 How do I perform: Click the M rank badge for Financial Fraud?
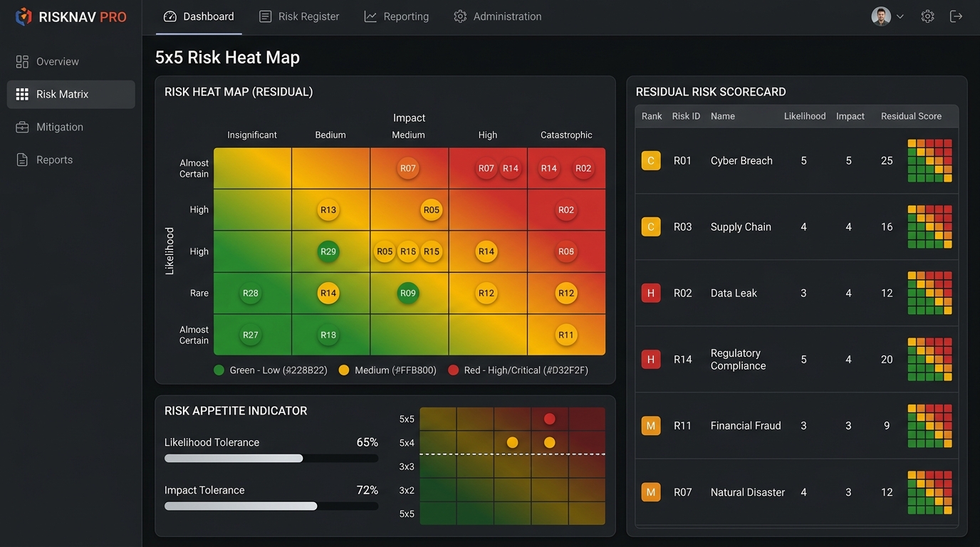(651, 426)
